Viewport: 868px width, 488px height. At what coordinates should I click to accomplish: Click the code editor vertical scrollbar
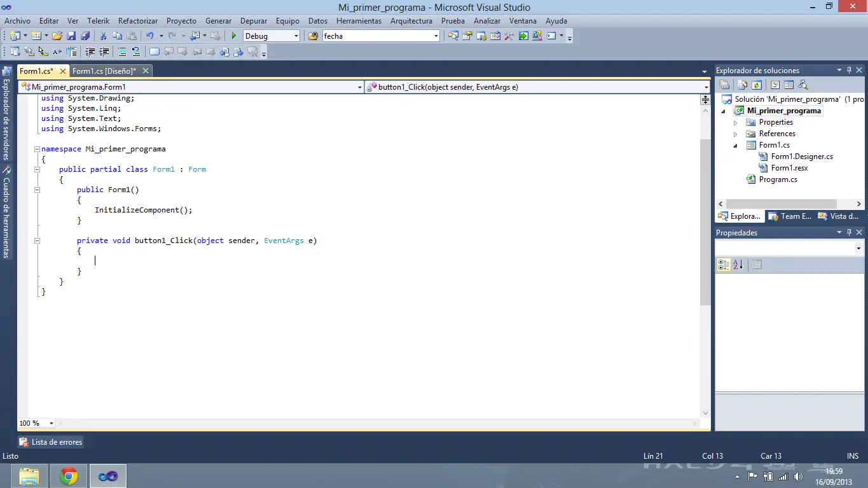click(705, 223)
